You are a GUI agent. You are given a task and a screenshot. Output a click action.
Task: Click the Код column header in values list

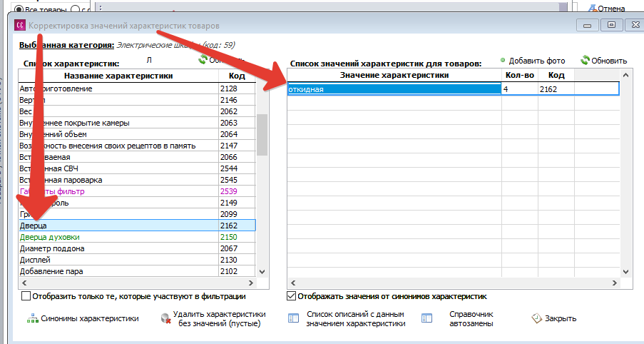click(556, 75)
